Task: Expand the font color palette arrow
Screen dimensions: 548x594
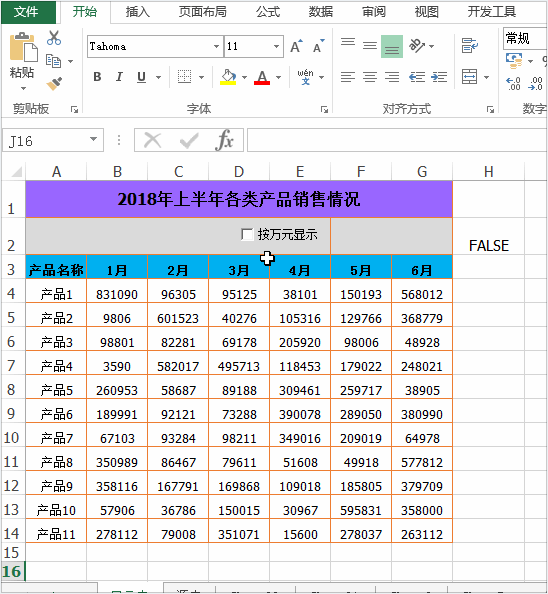Action: pos(278,77)
